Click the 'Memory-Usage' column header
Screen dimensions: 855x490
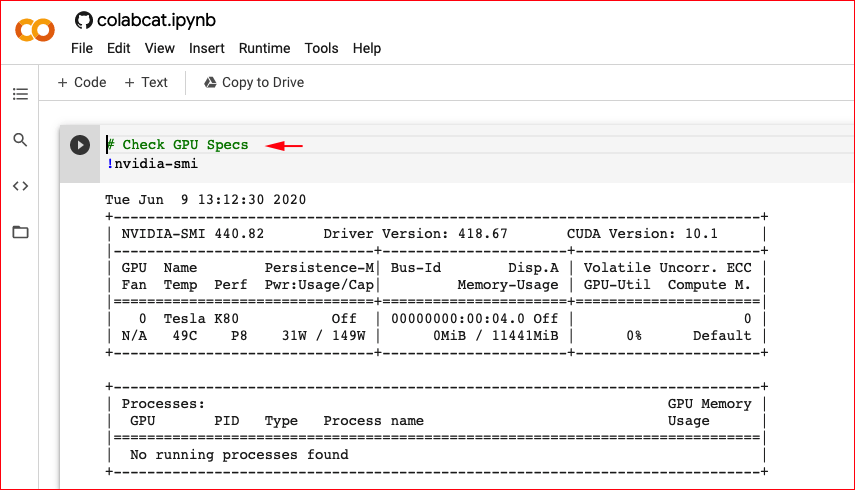point(508,285)
